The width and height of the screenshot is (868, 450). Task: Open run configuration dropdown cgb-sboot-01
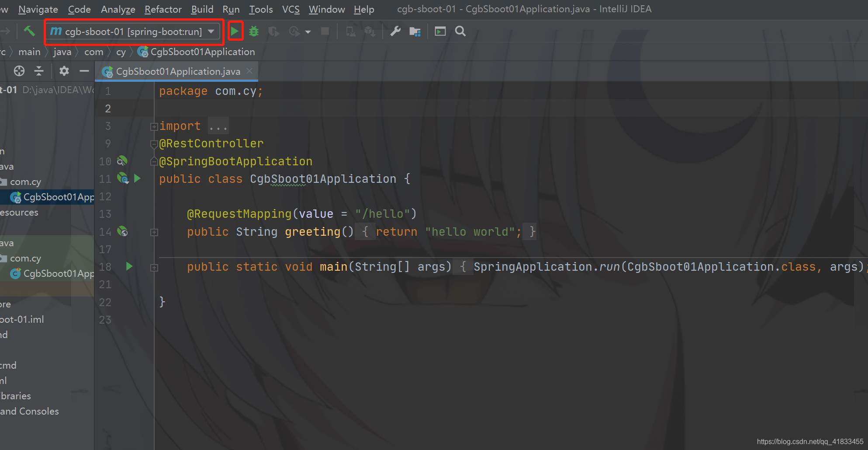[x=134, y=31]
